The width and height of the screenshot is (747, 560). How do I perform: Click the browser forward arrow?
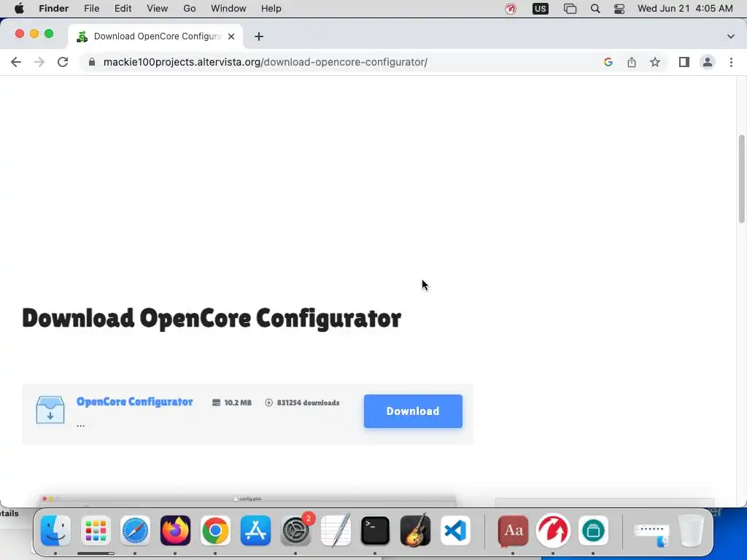(x=39, y=62)
